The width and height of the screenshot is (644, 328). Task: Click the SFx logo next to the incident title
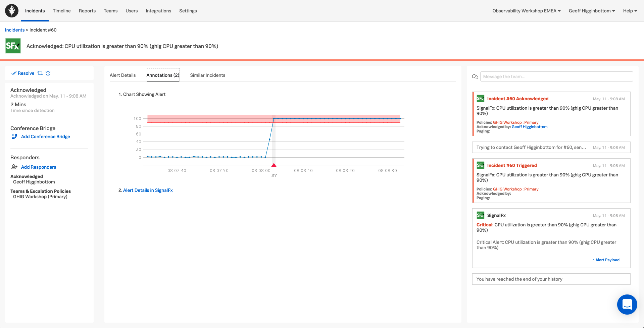(13, 46)
